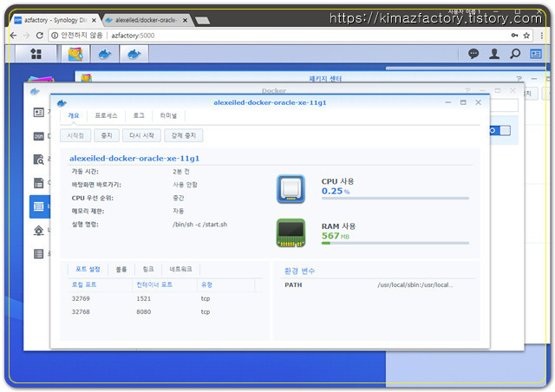The width and height of the screenshot is (555, 392).
Task: Select the 네트워크 sub-tab
Action: [x=180, y=269]
